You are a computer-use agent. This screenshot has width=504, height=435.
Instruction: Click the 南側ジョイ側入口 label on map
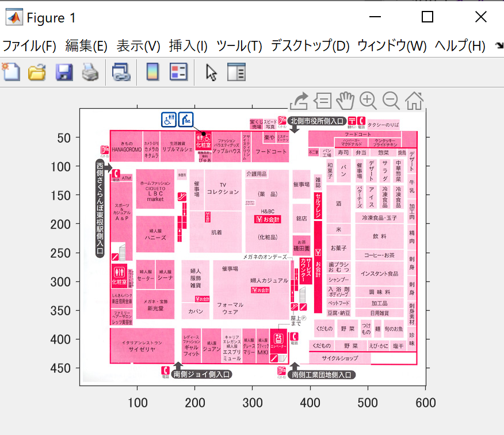click(201, 374)
